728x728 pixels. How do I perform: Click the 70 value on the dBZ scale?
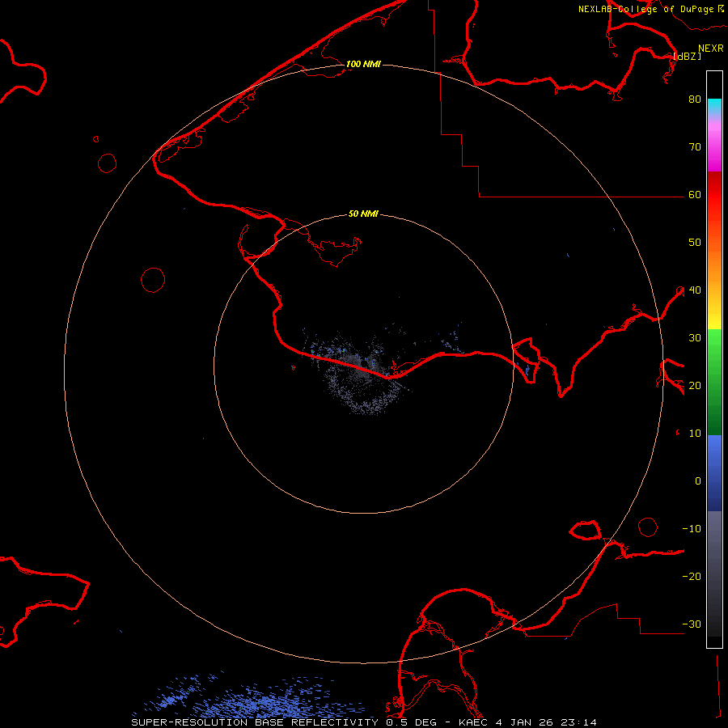click(695, 147)
